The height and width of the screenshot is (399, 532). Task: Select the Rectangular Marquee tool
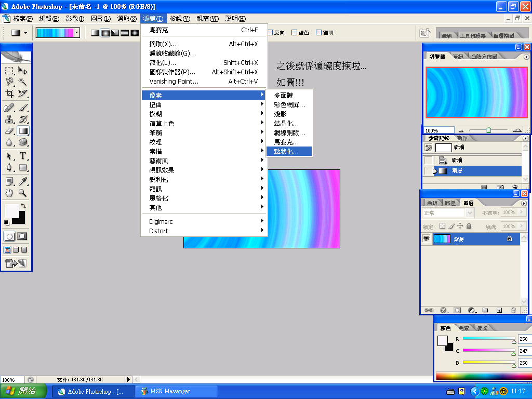(9, 71)
